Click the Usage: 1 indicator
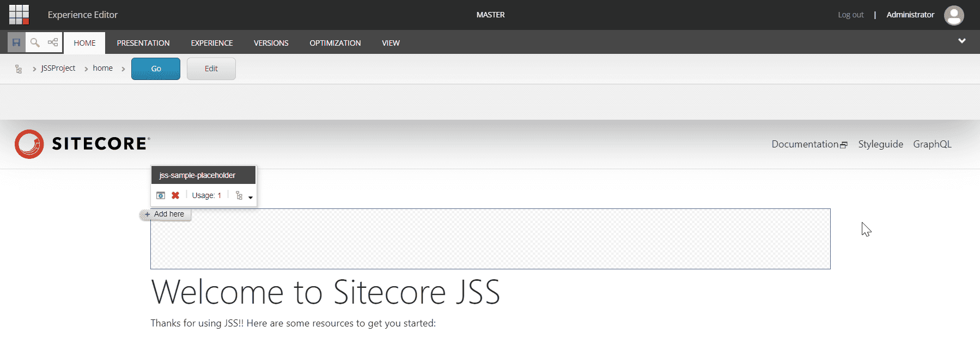Viewport: 980px width, 339px height. 206,195
